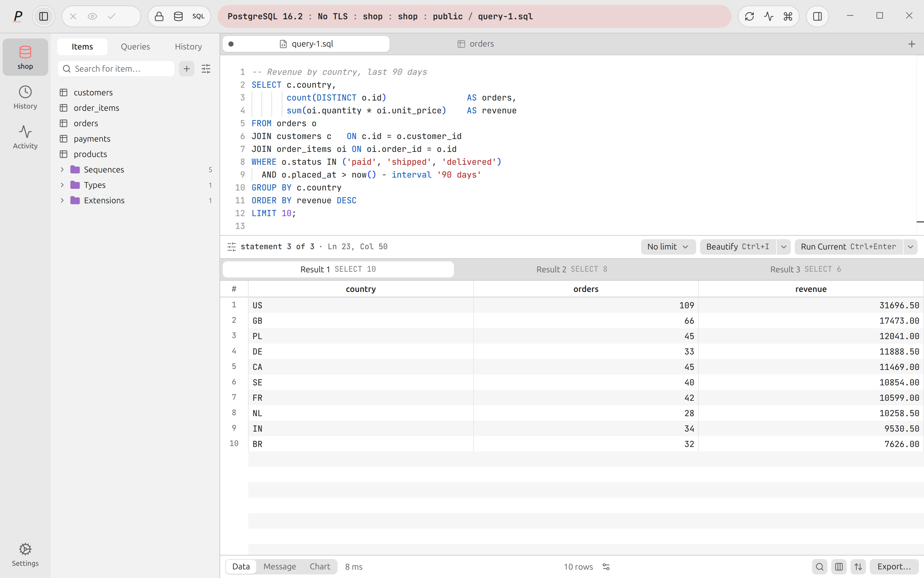The height and width of the screenshot is (578, 924).
Task: Click the commit checkmark icon in toolbar
Action: click(112, 16)
